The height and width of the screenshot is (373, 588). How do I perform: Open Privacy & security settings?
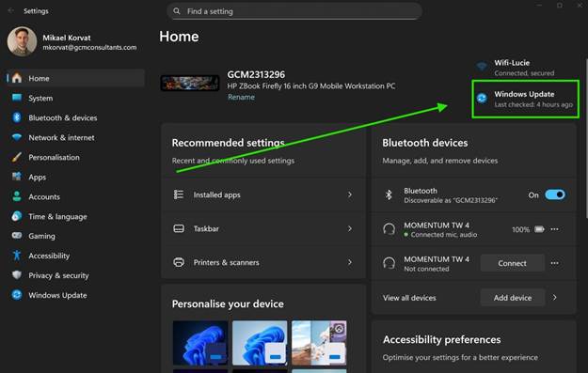(75, 275)
